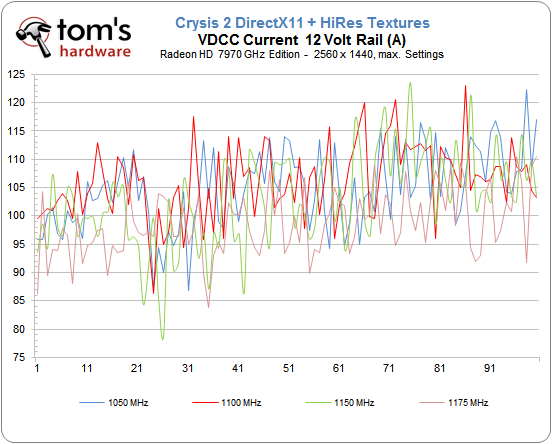Click the x-axis label 41
The image size is (552, 444).
238,368
